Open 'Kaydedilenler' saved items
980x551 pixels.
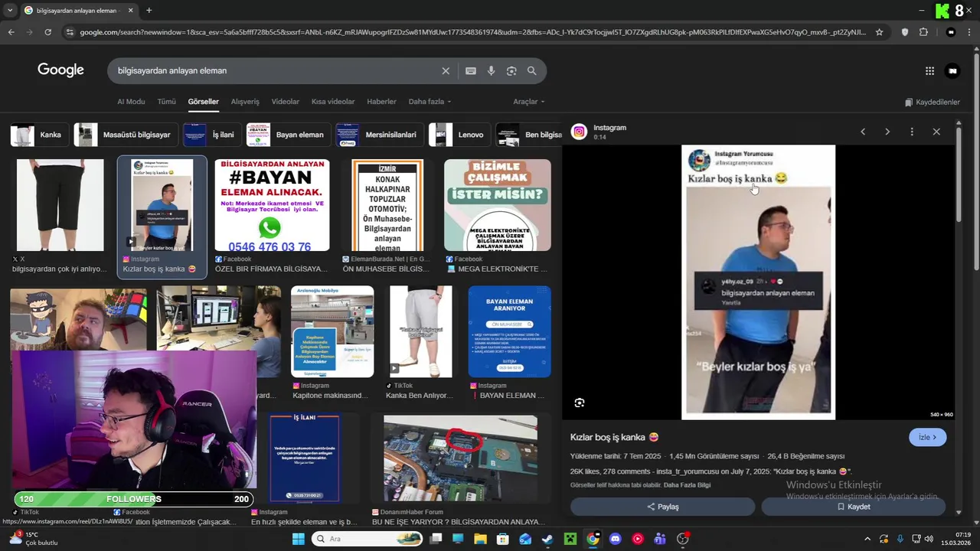point(932,102)
